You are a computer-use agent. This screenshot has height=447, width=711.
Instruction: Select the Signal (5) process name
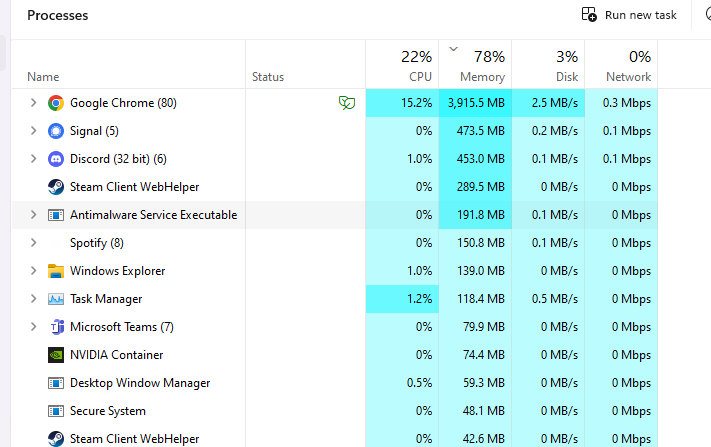(x=94, y=131)
